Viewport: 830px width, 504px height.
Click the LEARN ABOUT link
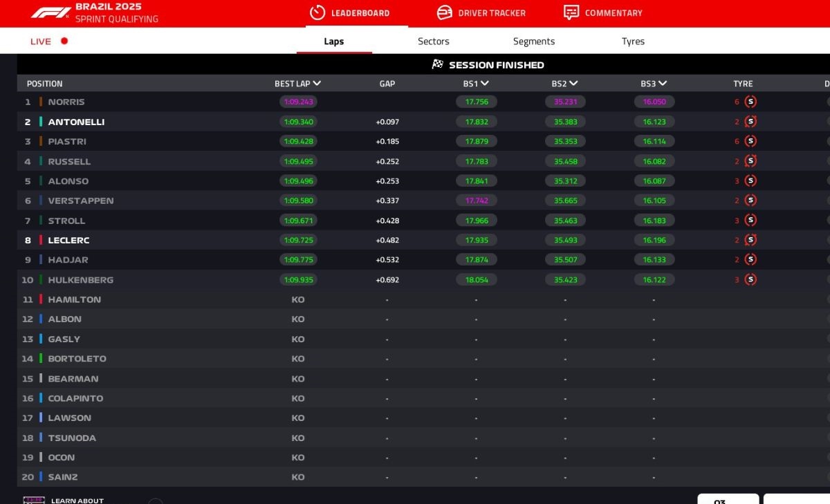[x=76, y=500]
